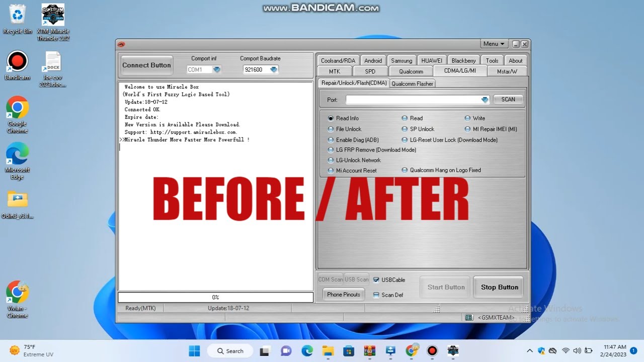Open the Vivian Chrome profile on taskbar
644x362 pixels.
click(x=412, y=351)
